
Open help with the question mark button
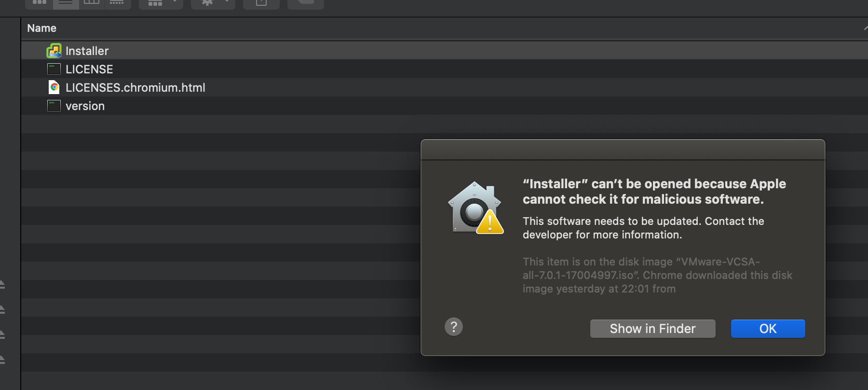453,327
